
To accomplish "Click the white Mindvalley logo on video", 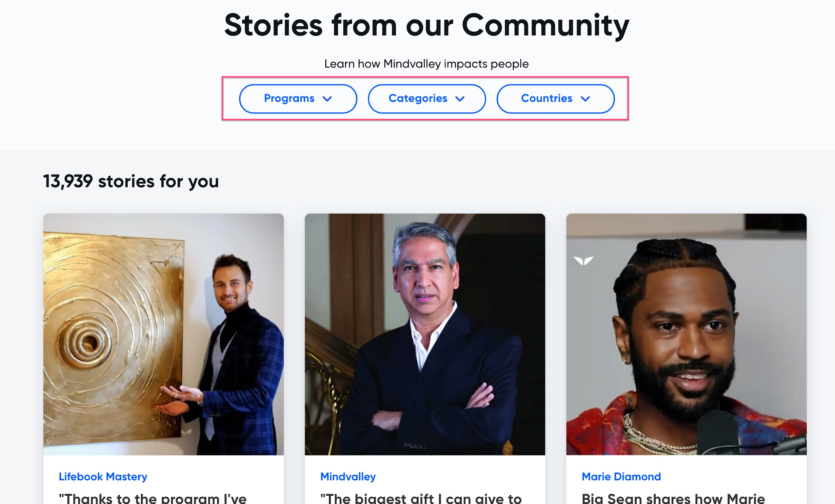I will click(583, 261).
